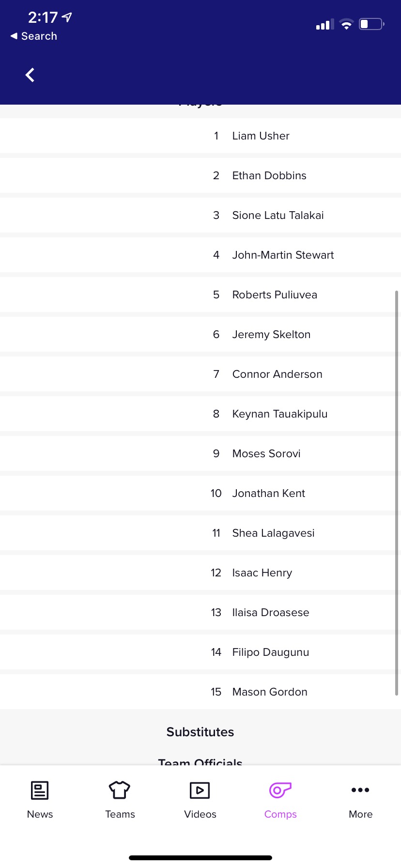401x868 pixels.
Task: Open the Teams jersey icon
Action: click(x=120, y=790)
